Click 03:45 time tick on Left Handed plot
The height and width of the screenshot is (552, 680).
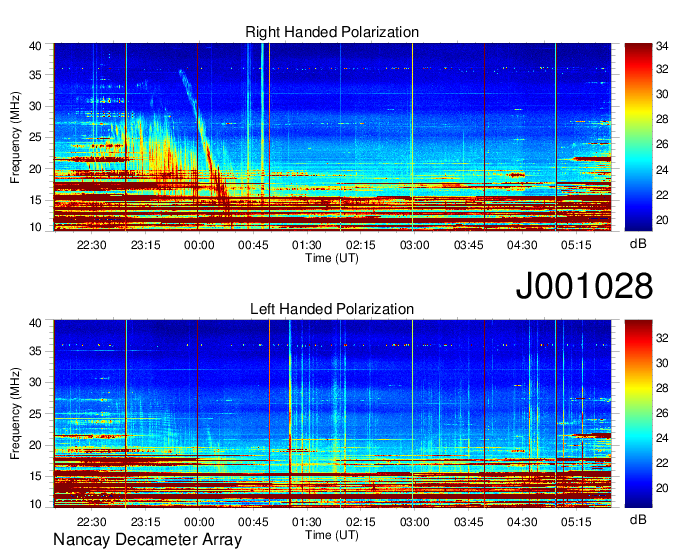(468, 522)
